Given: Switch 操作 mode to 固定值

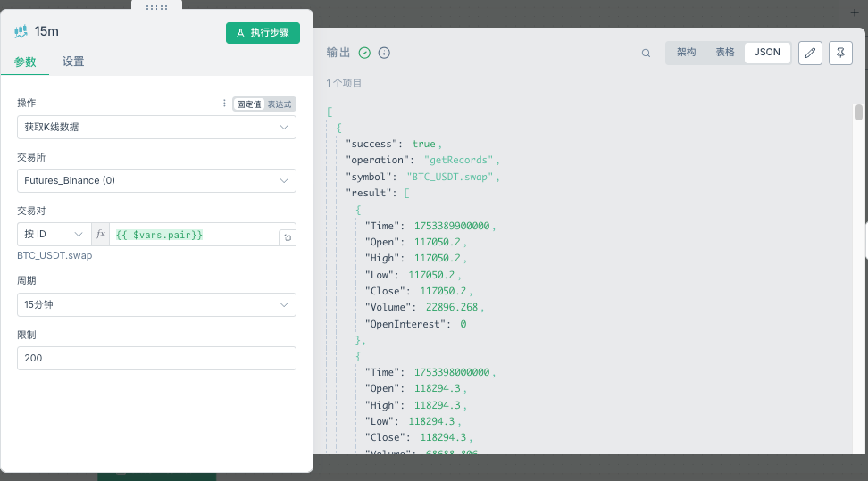Looking at the screenshot, I should (248, 104).
